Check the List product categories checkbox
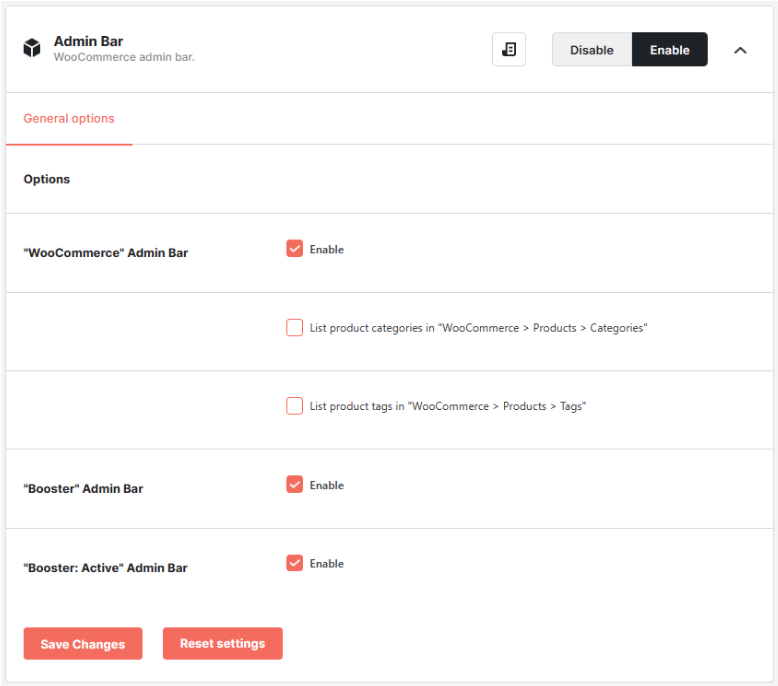 point(294,327)
